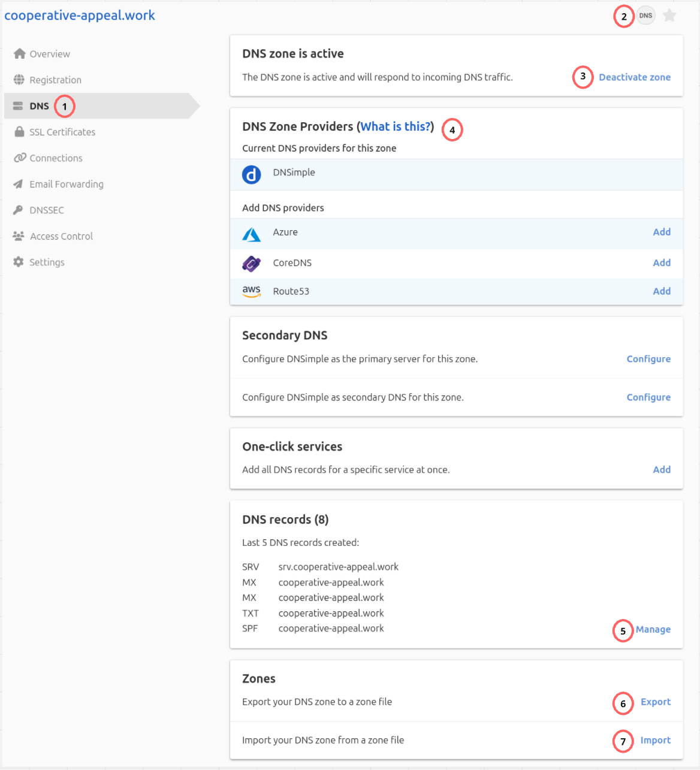Click the Route53 AWS logo

click(x=251, y=291)
